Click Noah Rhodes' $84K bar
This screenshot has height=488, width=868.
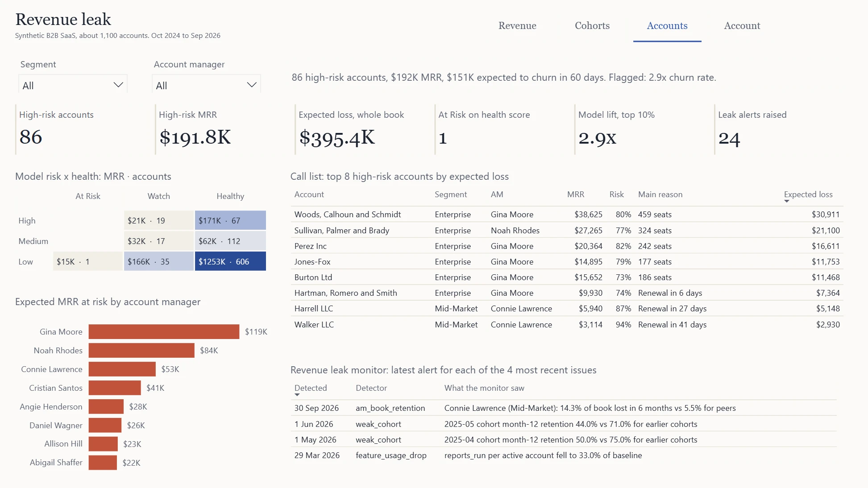tap(141, 350)
